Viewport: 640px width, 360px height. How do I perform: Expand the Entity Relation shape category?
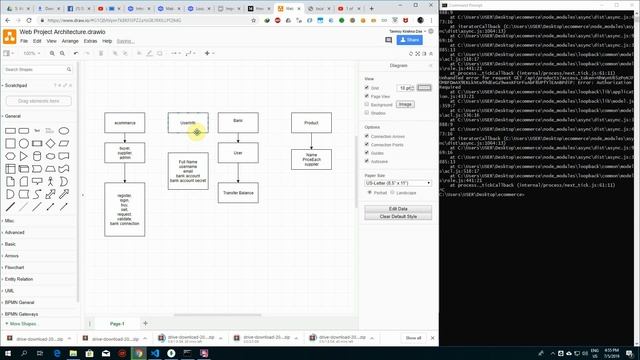(x=18, y=279)
